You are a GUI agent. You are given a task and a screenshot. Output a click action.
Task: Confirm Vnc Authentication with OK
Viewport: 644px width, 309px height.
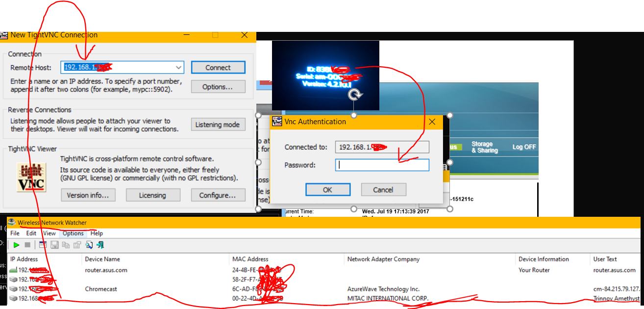[328, 190]
